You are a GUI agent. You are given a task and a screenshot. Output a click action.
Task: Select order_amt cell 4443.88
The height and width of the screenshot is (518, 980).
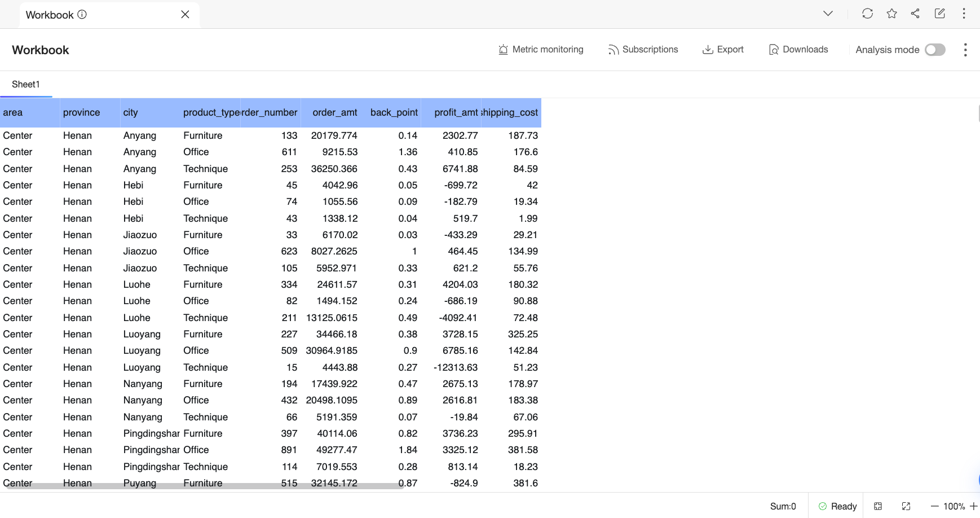point(331,367)
